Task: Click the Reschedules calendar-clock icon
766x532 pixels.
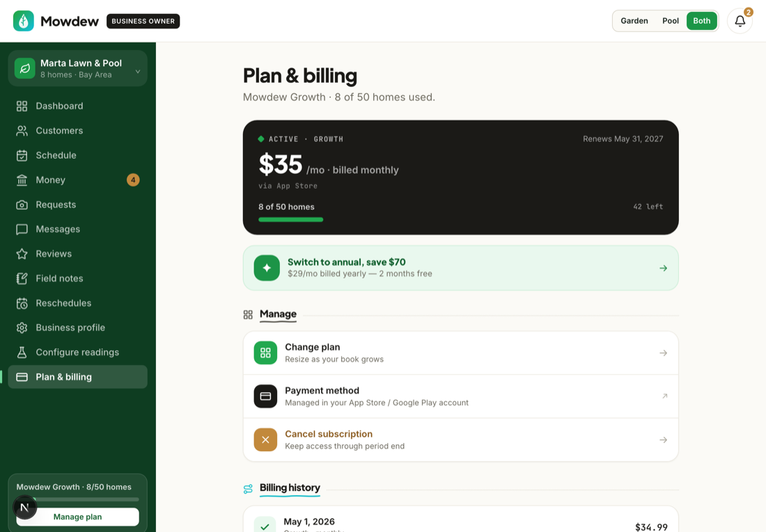Action: point(22,303)
